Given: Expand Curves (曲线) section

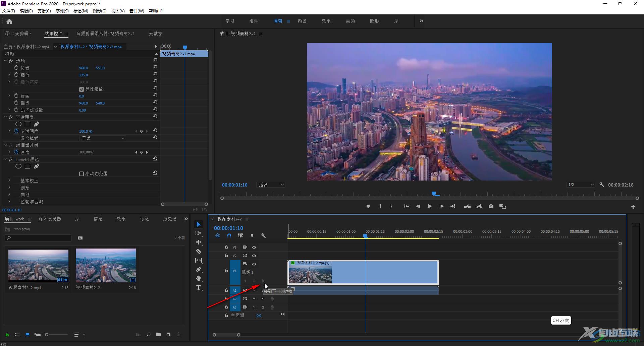Looking at the screenshot, I should 9,194.
